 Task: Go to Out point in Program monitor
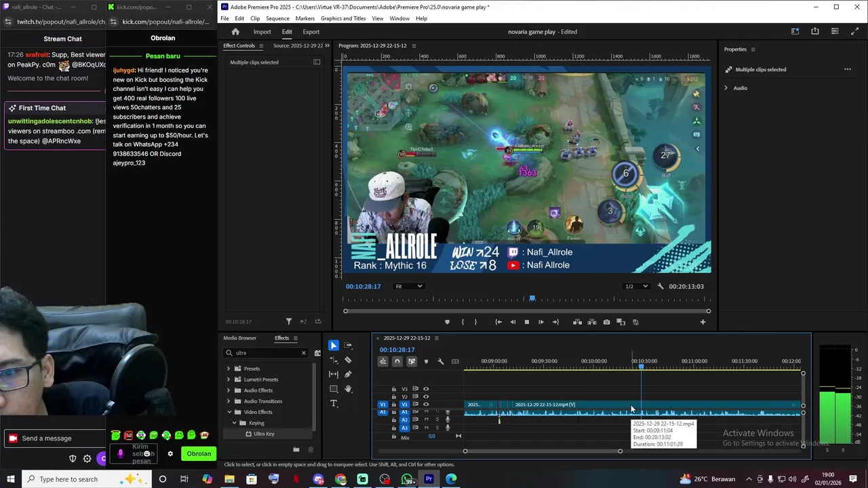(x=556, y=322)
